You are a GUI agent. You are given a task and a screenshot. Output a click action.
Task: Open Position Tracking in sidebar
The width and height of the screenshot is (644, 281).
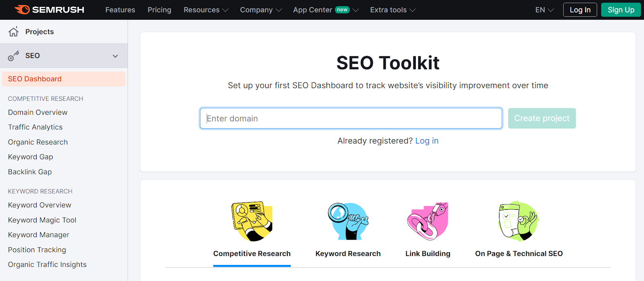[x=37, y=250]
